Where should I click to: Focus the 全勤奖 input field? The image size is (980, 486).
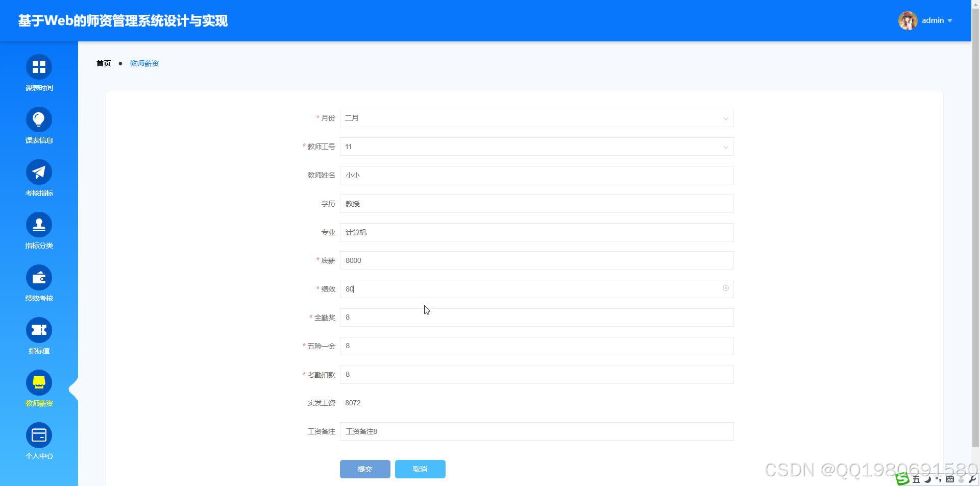click(x=536, y=318)
